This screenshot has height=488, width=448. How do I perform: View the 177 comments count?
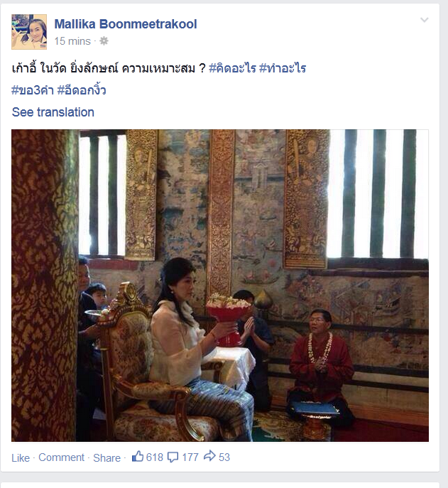tap(190, 457)
